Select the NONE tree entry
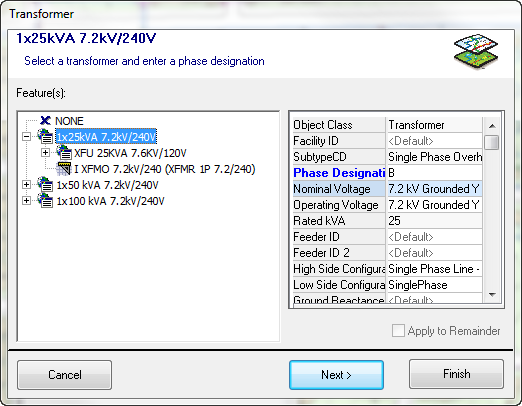 coord(69,121)
